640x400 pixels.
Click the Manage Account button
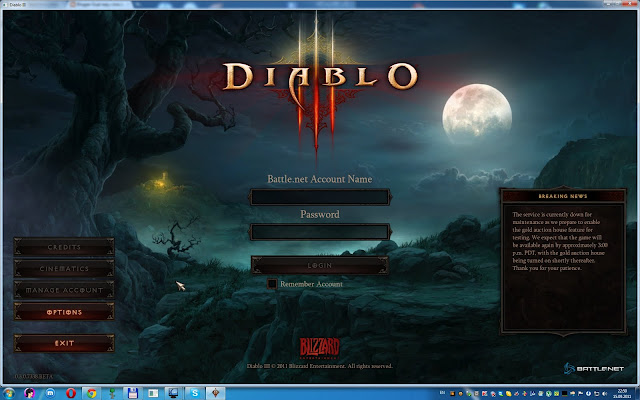(x=64, y=290)
